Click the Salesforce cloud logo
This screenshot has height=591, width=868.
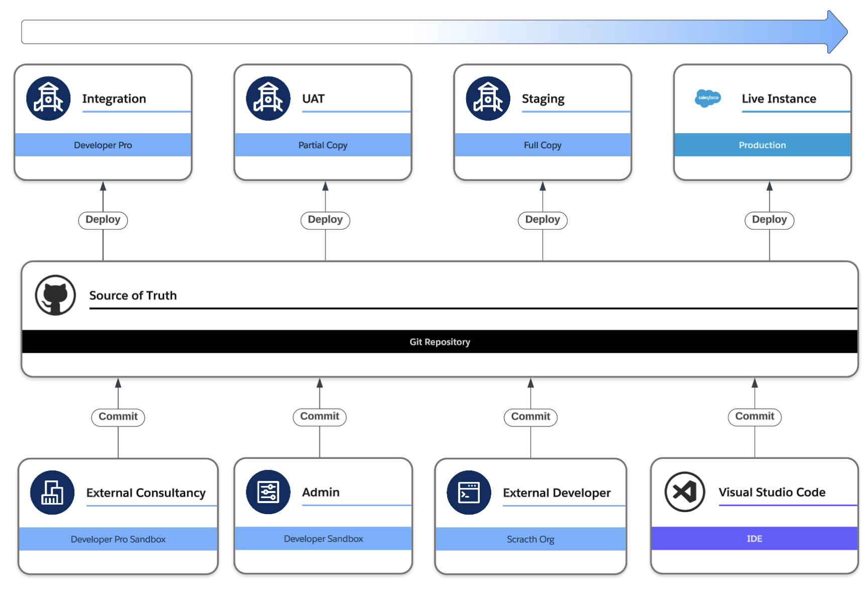(708, 98)
